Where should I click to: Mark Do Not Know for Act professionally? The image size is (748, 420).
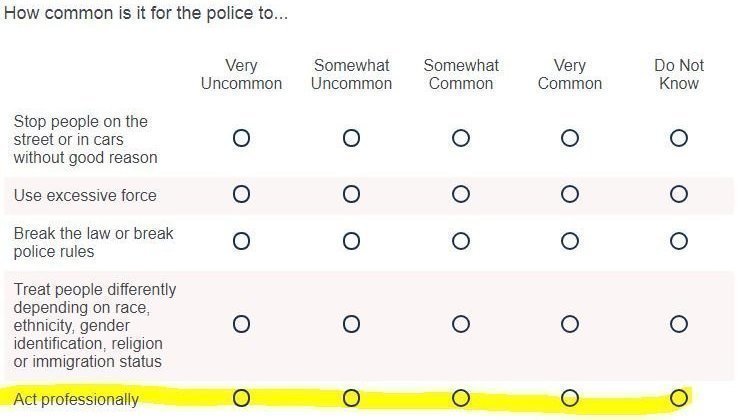pos(679,398)
